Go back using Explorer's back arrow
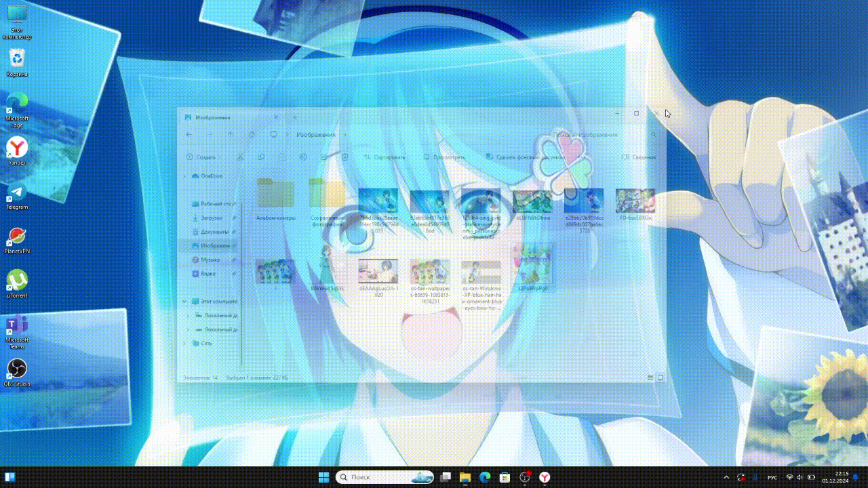This screenshot has width=868, height=488. pyautogui.click(x=189, y=135)
